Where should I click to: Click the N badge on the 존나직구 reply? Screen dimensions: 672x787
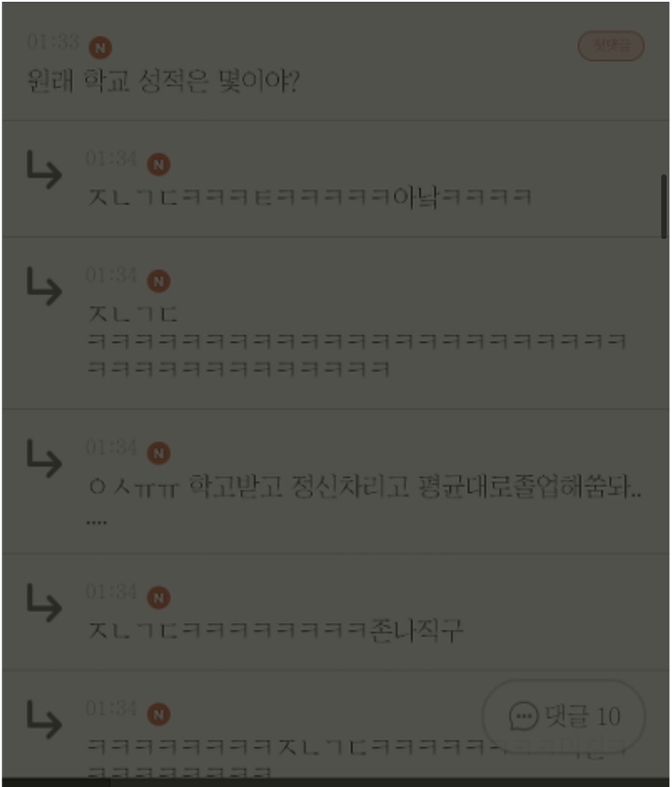click(x=159, y=598)
